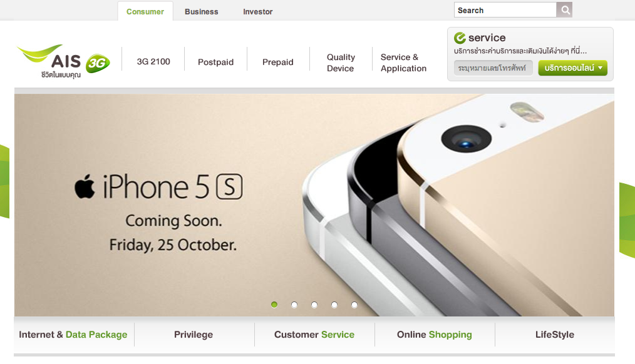This screenshot has height=364, width=635.
Task: Select the third carousel slide dot
Action: (x=314, y=305)
